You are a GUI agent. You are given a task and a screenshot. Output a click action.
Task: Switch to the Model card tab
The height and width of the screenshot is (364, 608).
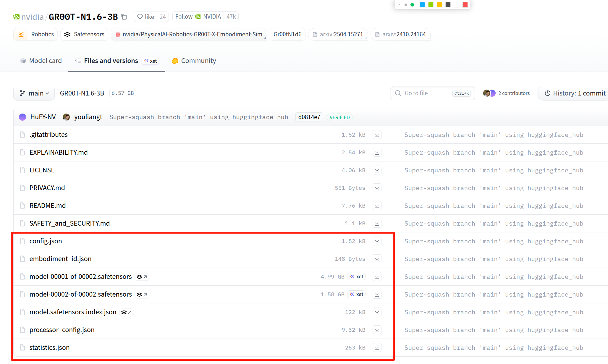tap(41, 61)
